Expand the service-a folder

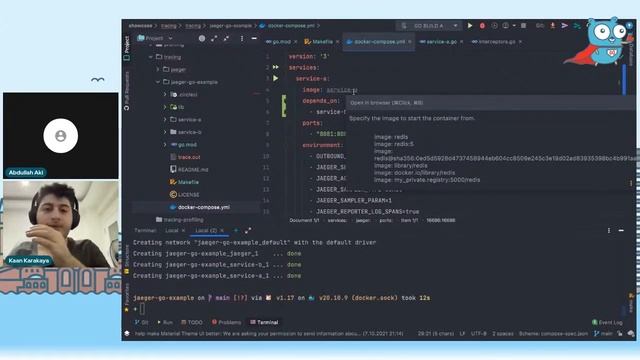[x=165, y=120]
